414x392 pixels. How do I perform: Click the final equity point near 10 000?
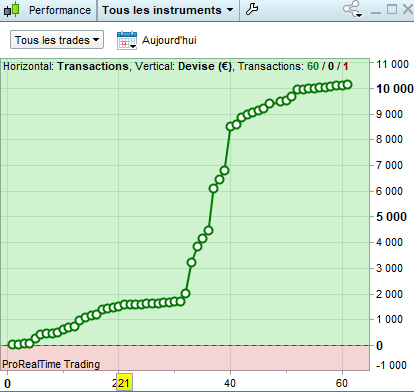(347, 85)
